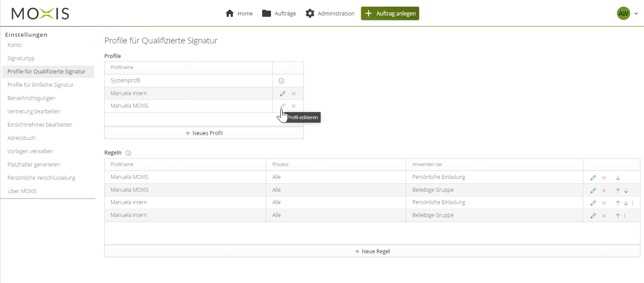The image size is (644, 283).
Task: Open Profile für Einfache Signatur settings
Action: coord(40,85)
